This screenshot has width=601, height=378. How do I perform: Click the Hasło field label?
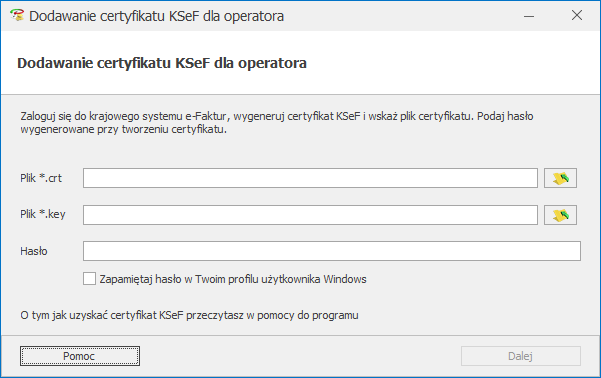tap(34, 251)
